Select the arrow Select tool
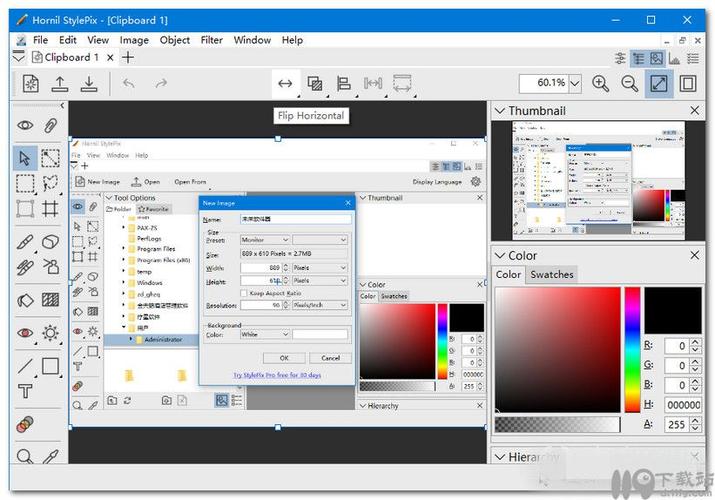 coord(25,158)
